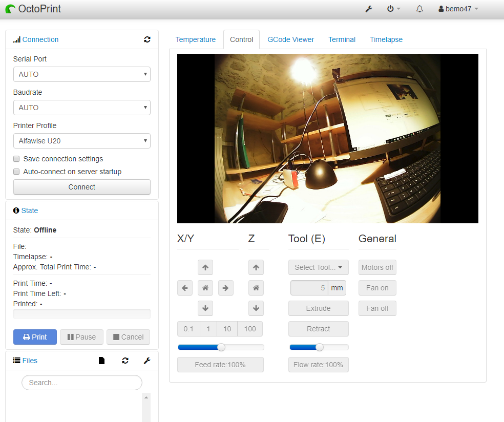This screenshot has width=504, height=422.
Task: Click the flow rate slider handle
Action: click(320, 347)
